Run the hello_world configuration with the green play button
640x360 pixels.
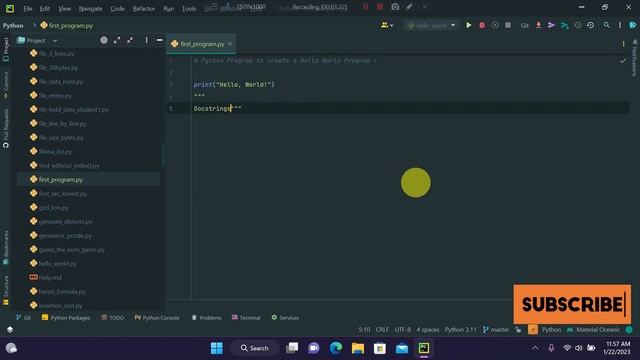(469, 25)
